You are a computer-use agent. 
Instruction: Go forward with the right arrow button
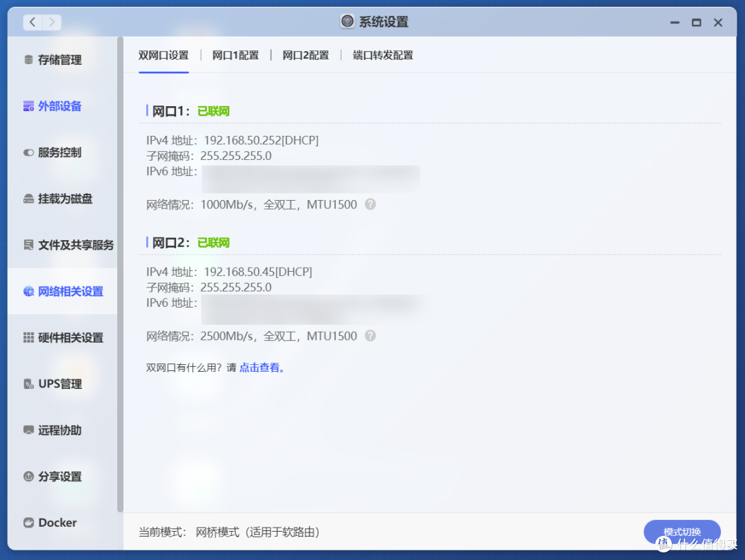(52, 22)
